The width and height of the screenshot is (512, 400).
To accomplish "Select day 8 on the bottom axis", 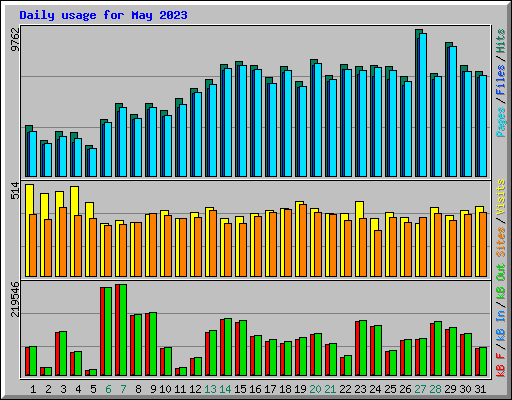I will (138, 389).
